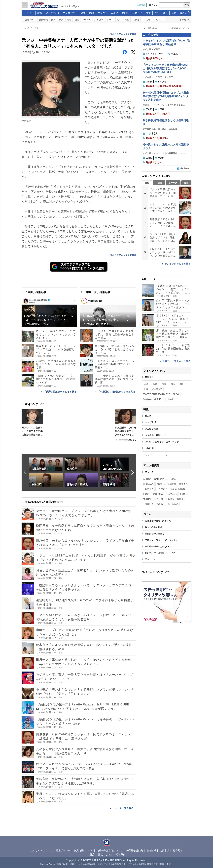Click the ログイン link
This screenshot has width=213, height=868.
tap(153, 5)
